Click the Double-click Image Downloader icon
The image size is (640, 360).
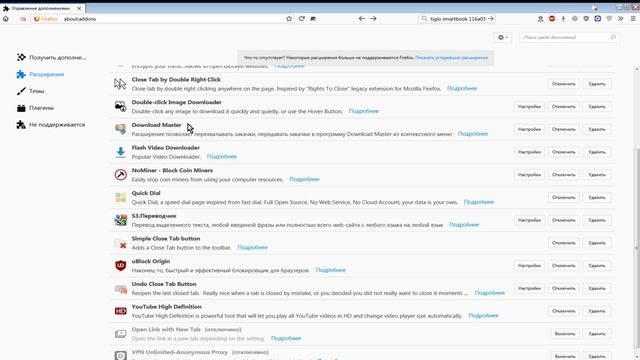[x=120, y=107]
